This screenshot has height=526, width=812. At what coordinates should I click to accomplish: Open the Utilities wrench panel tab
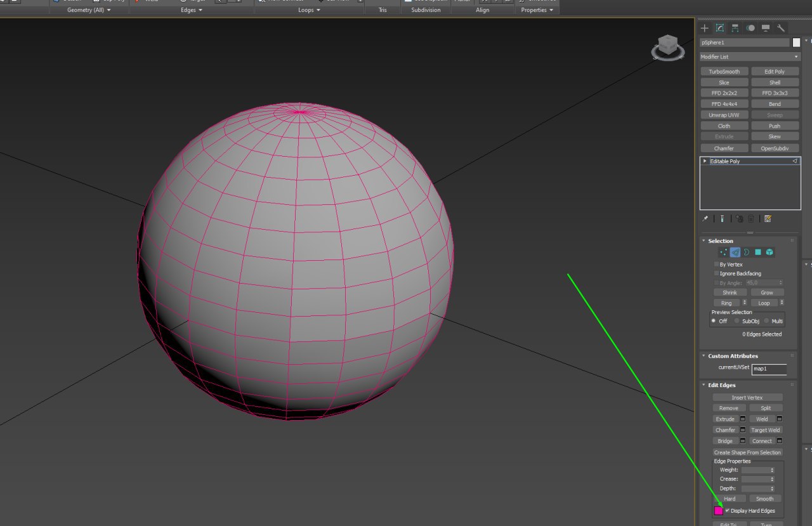point(781,28)
